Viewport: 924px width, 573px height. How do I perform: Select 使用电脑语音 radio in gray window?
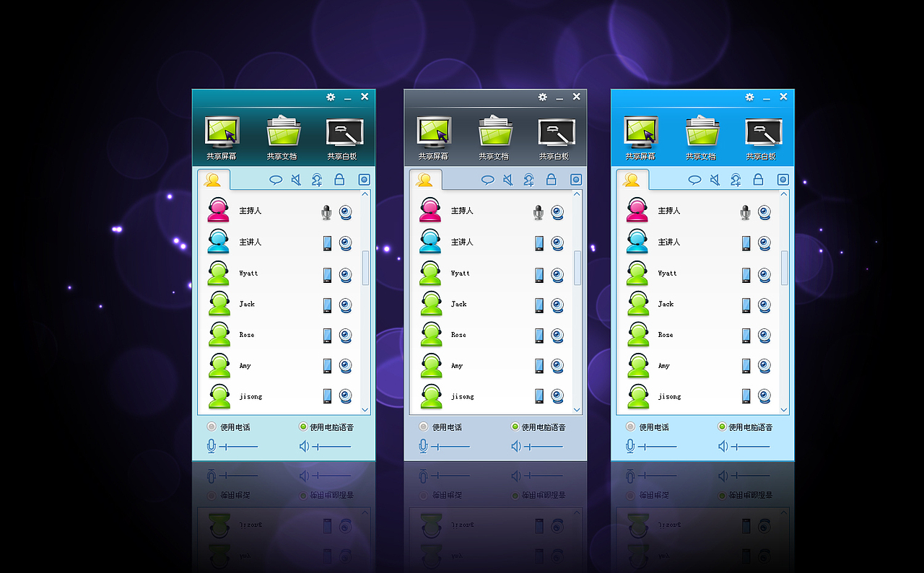click(x=515, y=427)
